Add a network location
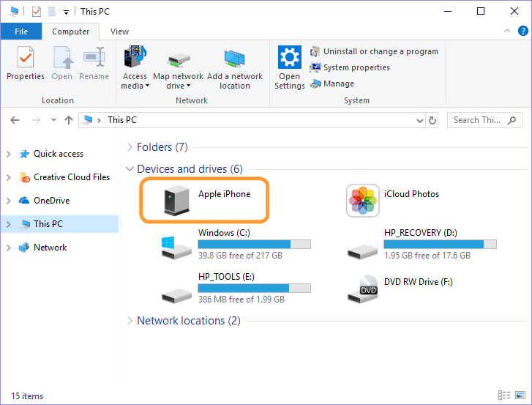The image size is (532, 405). (x=235, y=70)
